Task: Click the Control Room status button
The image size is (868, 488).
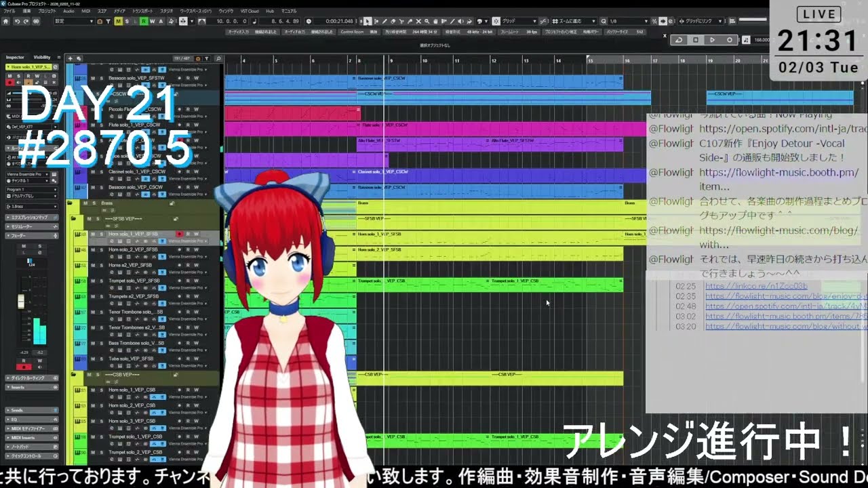Action: pyautogui.click(x=353, y=32)
